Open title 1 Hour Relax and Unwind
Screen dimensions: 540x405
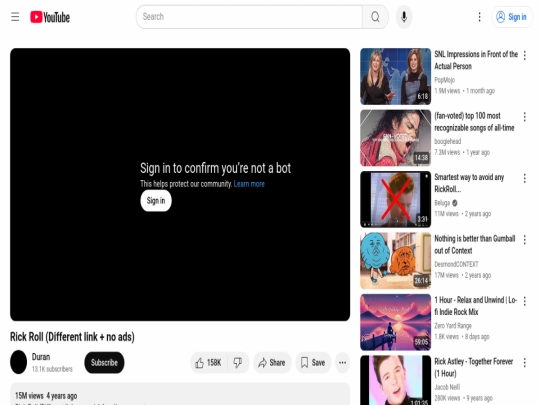click(476, 306)
